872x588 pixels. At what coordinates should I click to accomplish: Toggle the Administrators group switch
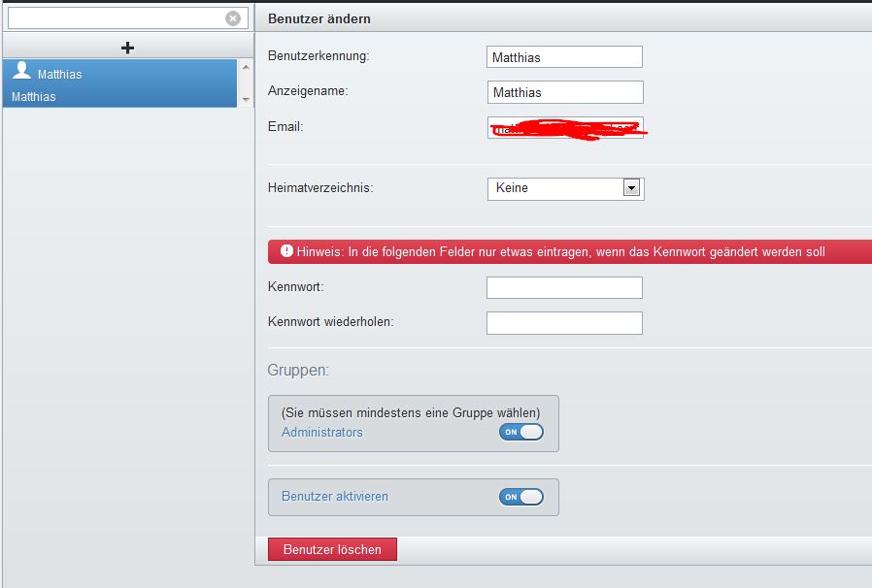pos(521,432)
